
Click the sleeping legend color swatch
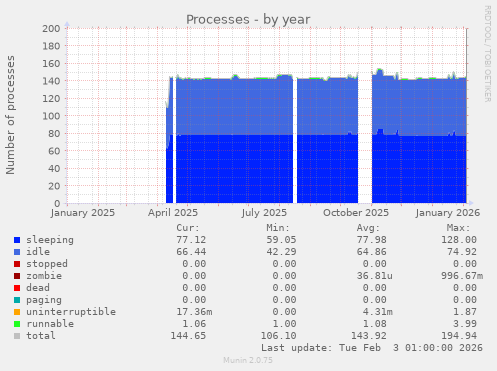[x=17, y=240]
